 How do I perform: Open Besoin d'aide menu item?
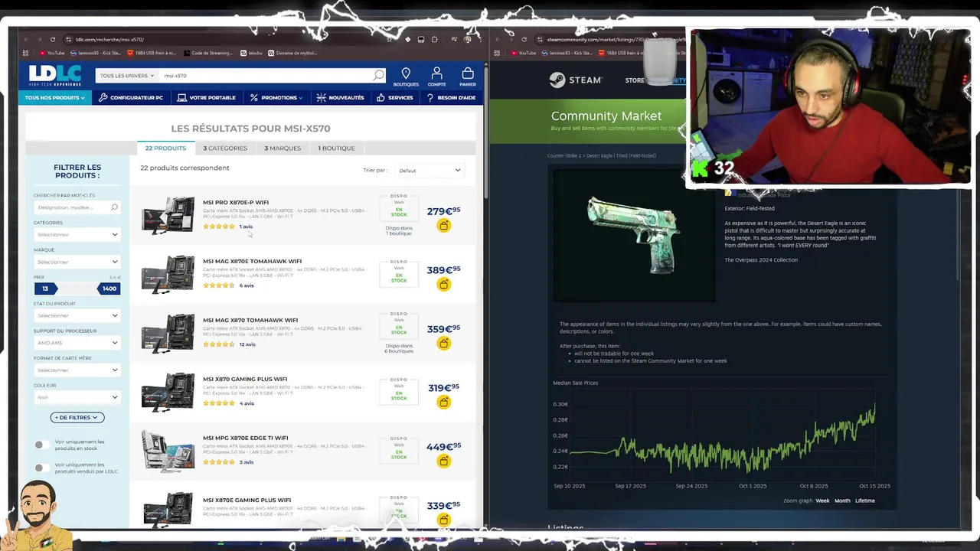[451, 97]
